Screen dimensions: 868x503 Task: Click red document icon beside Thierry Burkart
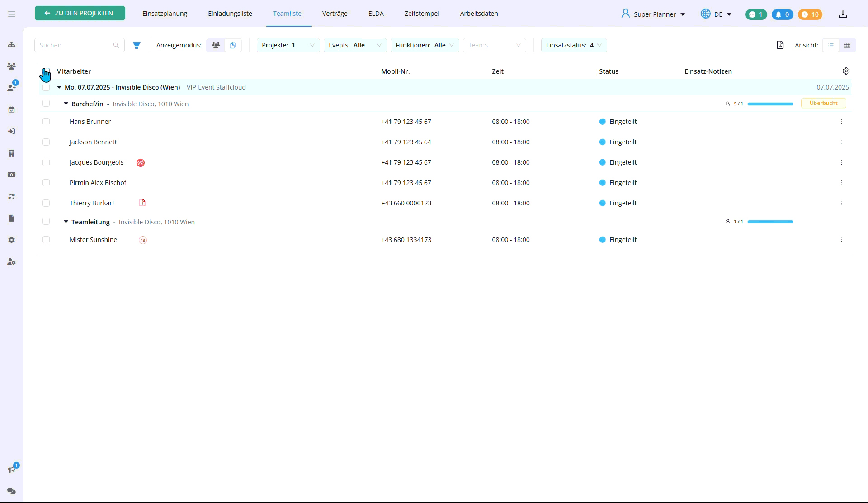click(x=142, y=203)
